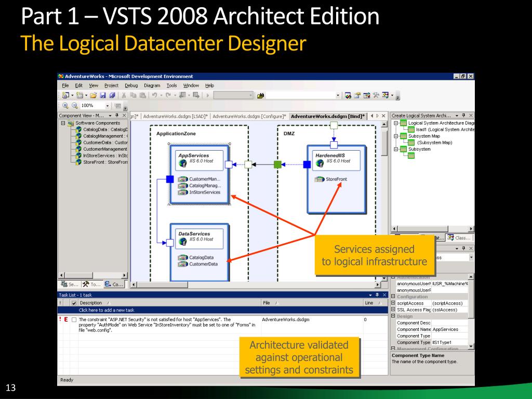Collapse the Logical System Architecture Diagram node
532x399 pixels.
point(395,123)
